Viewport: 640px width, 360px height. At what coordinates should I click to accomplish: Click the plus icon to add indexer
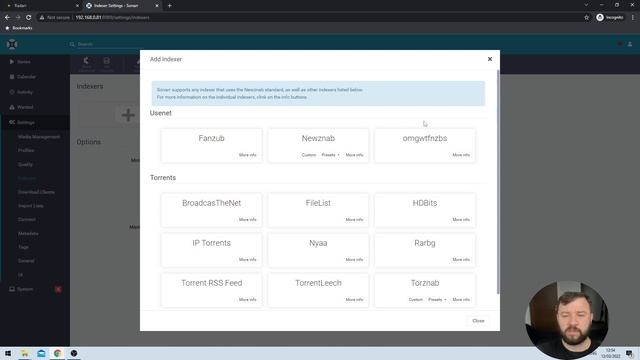(x=128, y=115)
